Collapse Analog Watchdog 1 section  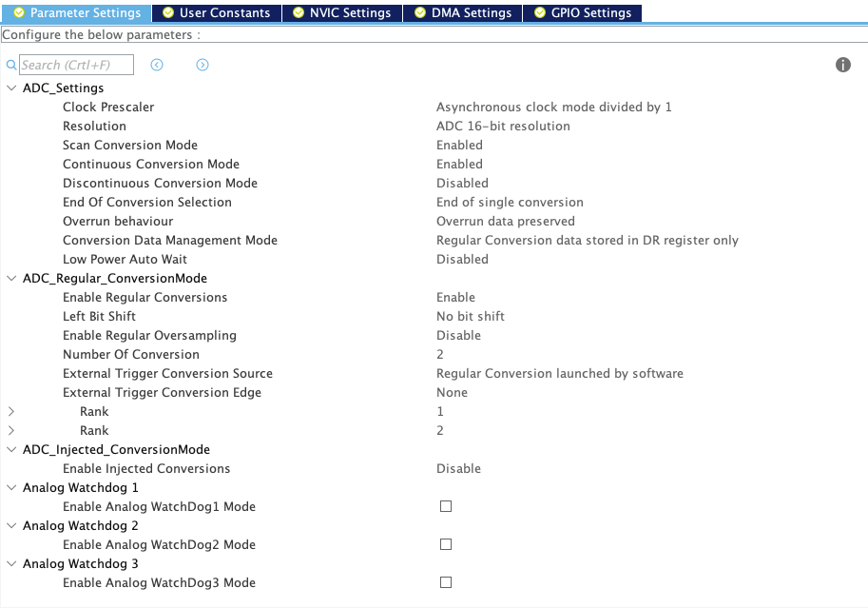tap(11, 488)
